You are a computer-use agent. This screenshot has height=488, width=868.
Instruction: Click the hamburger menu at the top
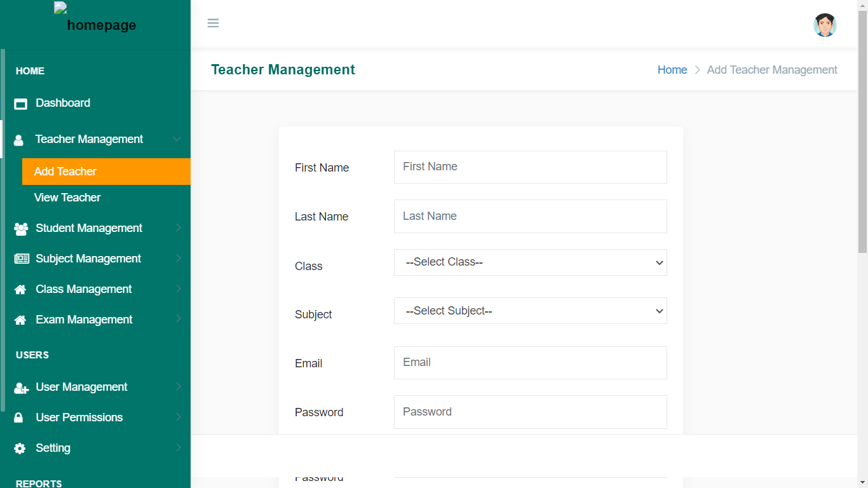point(213,23)
